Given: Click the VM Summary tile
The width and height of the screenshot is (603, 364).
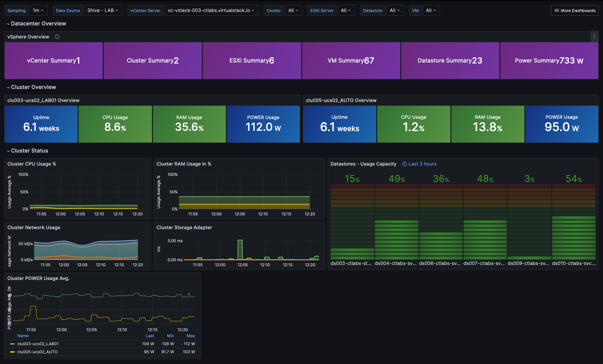Looking at the screenshot, I should pyautogui.click(x=351, y=61).
